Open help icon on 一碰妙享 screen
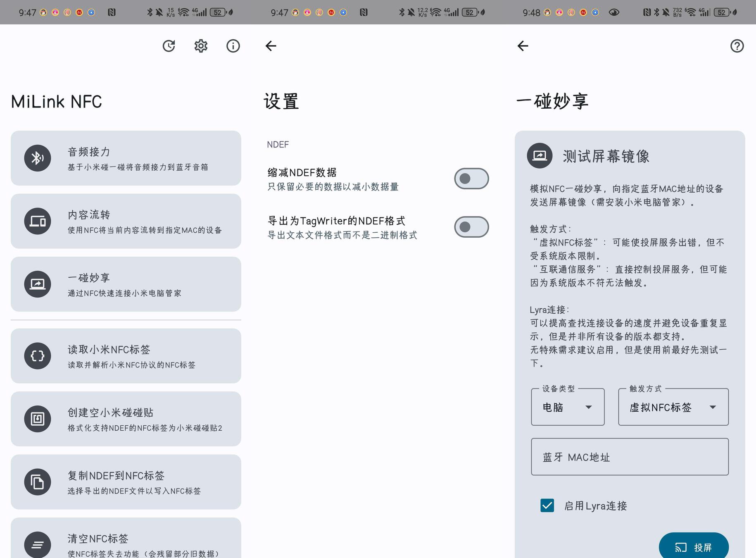 [737, 46]
